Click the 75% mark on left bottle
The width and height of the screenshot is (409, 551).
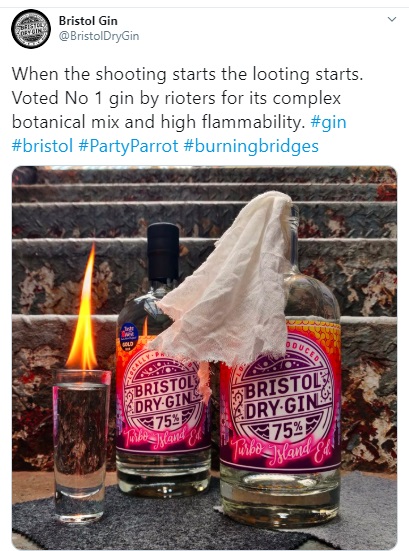165,420
